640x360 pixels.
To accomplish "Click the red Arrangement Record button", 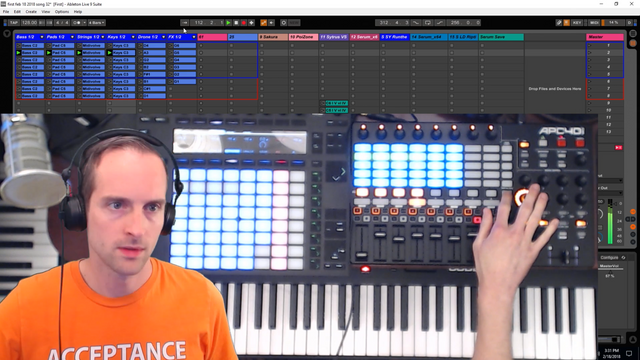I will coord(244,23).
